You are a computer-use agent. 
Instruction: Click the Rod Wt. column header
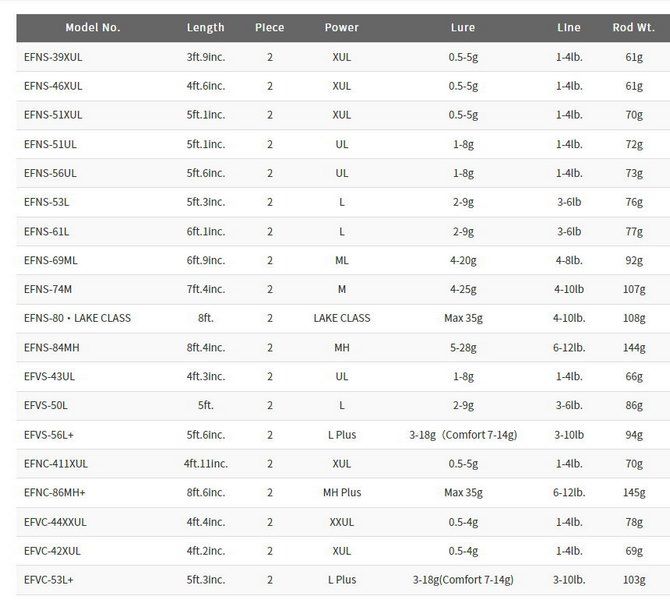coord(634,28)
